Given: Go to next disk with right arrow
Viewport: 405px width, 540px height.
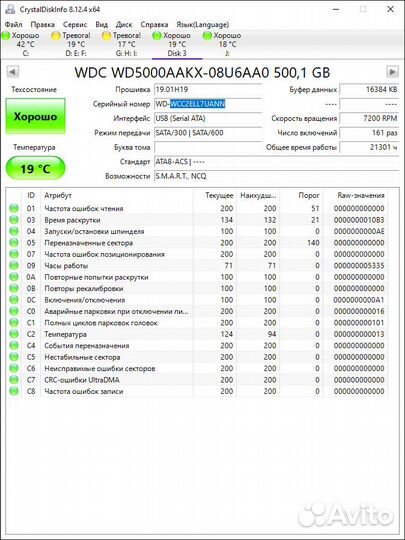Looking at the screenshot, I should [x=392, y=72].
